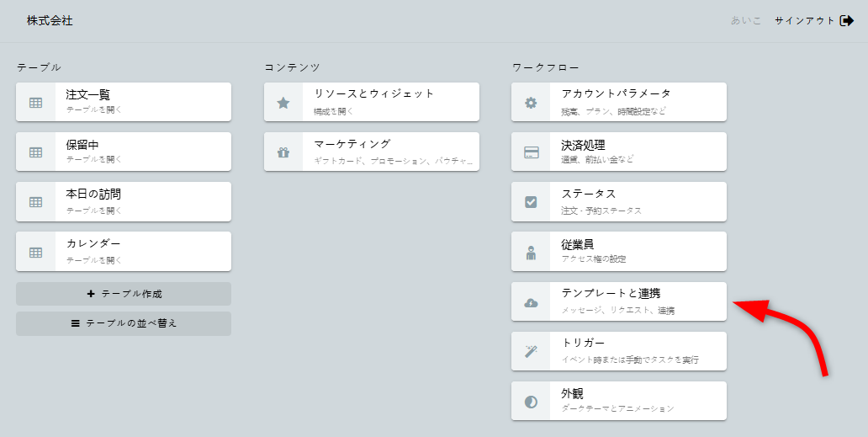Screen dimensions: 868x437
Task: Click the half-circle icon for 外観
Action: tap(531, 402)
